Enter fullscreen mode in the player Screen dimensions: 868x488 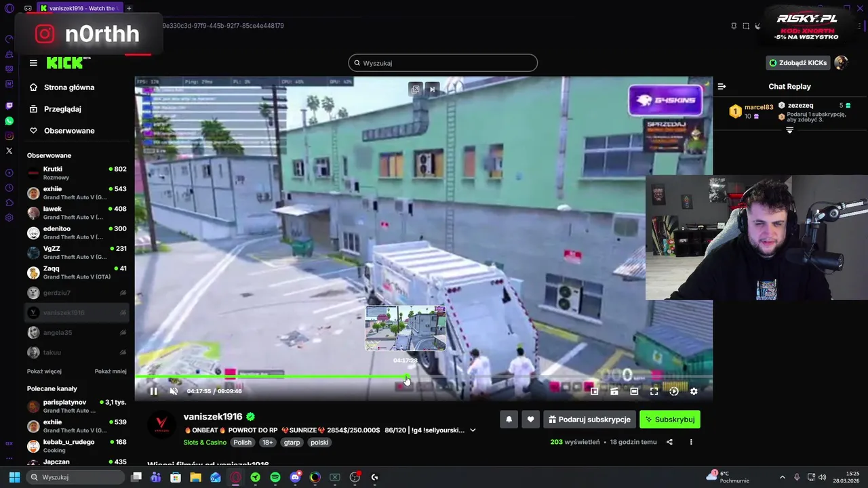click(654, 391)
